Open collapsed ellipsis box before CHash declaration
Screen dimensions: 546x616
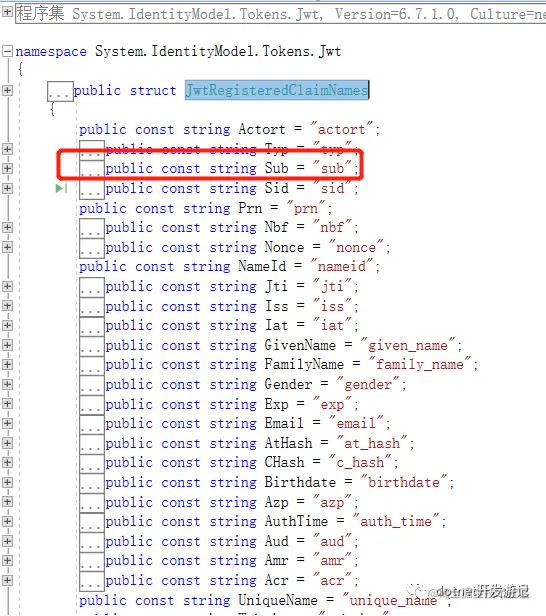(92, 464)
